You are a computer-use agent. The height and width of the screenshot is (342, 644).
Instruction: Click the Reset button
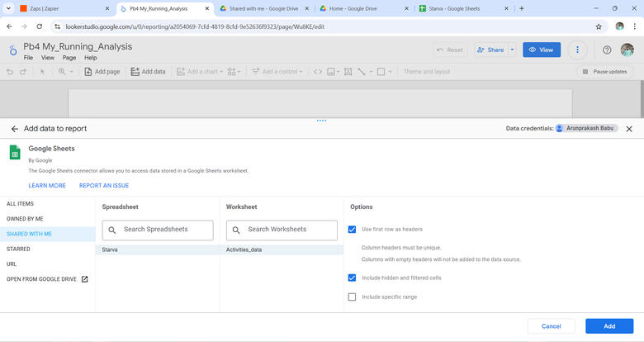pyautogui.click(x=450, y=50)
